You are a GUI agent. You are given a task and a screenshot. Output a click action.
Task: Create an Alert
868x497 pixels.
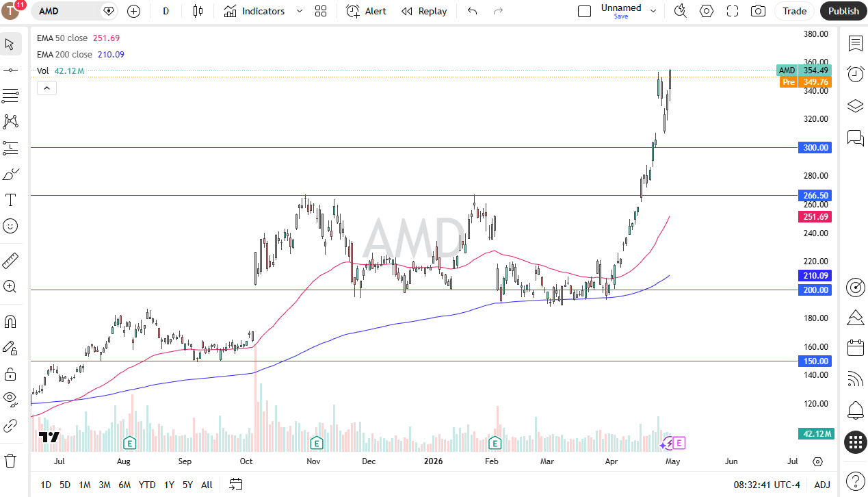366,11
